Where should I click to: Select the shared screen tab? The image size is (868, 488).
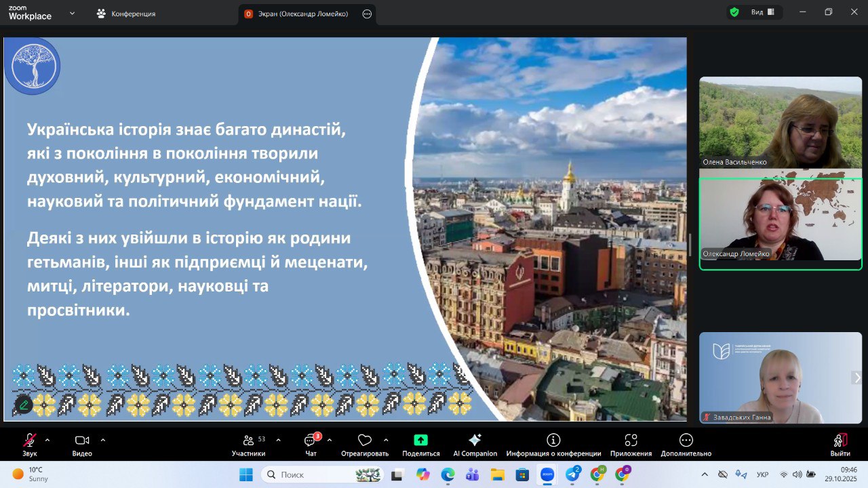300,14
